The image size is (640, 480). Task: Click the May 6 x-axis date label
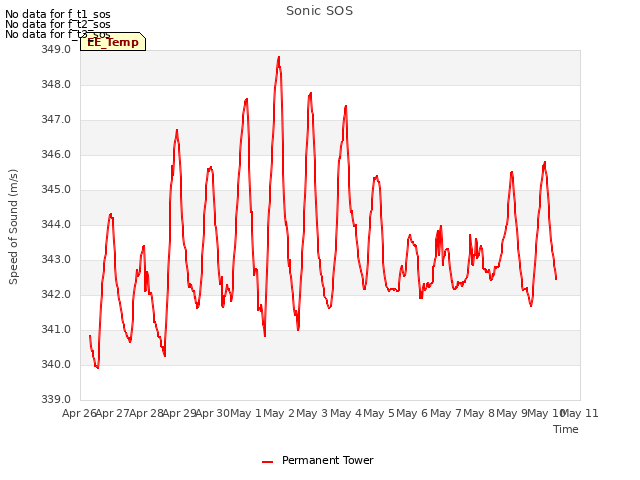(x=412, y=414)
